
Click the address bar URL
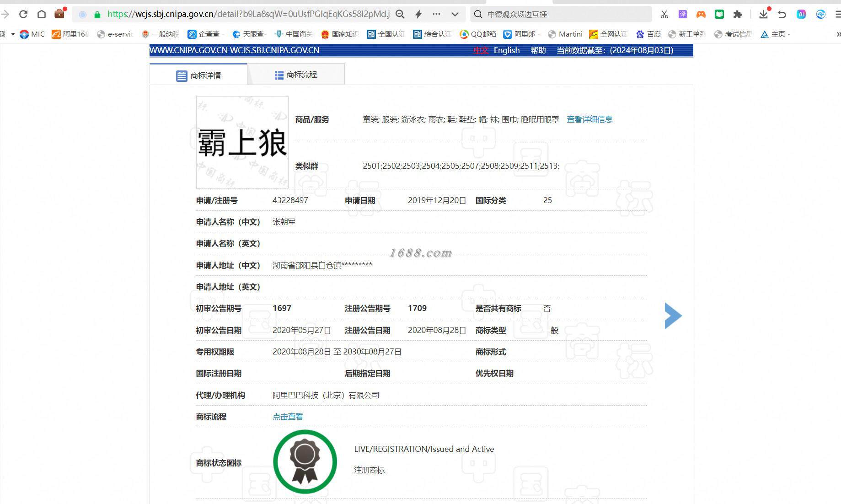point(249,14)
